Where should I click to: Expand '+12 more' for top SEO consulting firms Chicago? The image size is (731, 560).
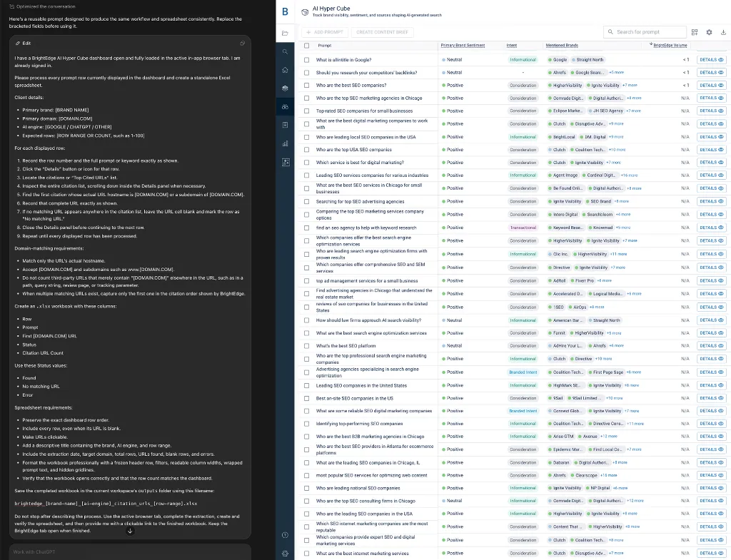(635, 501)
